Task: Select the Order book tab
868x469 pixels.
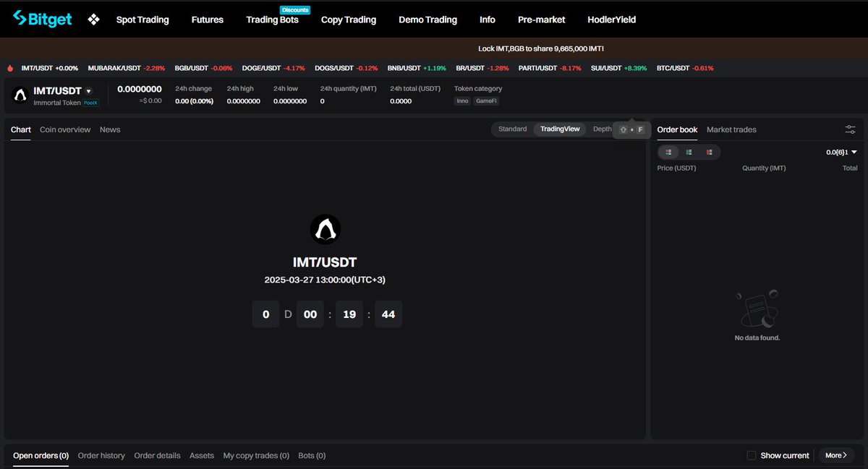Action: [x=677, y=129]
